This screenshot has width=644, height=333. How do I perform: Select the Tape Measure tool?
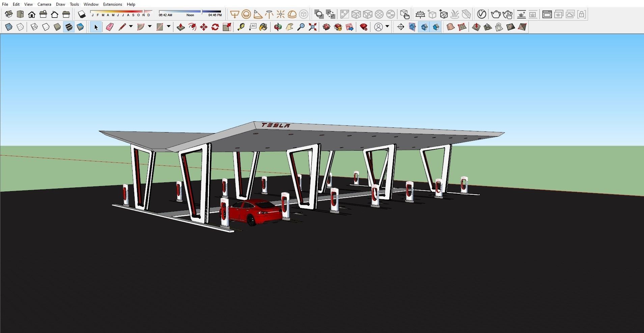241,27
